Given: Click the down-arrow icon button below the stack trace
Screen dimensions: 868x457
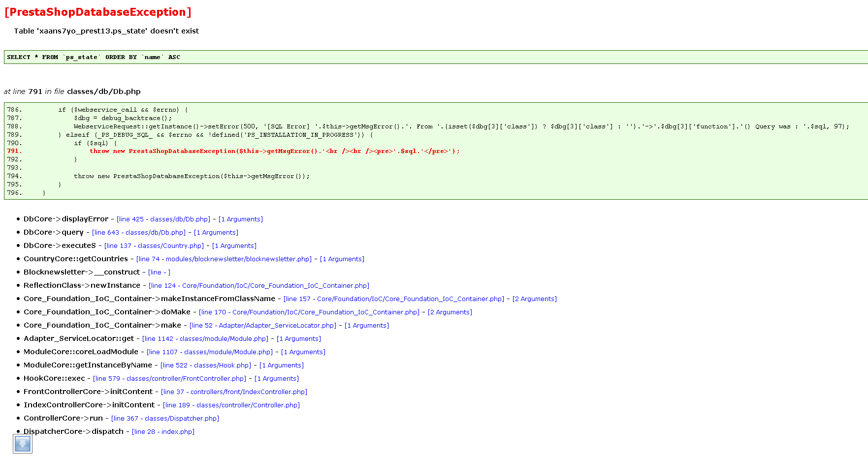Looking at the screenshot, I should tap(23, 444).
